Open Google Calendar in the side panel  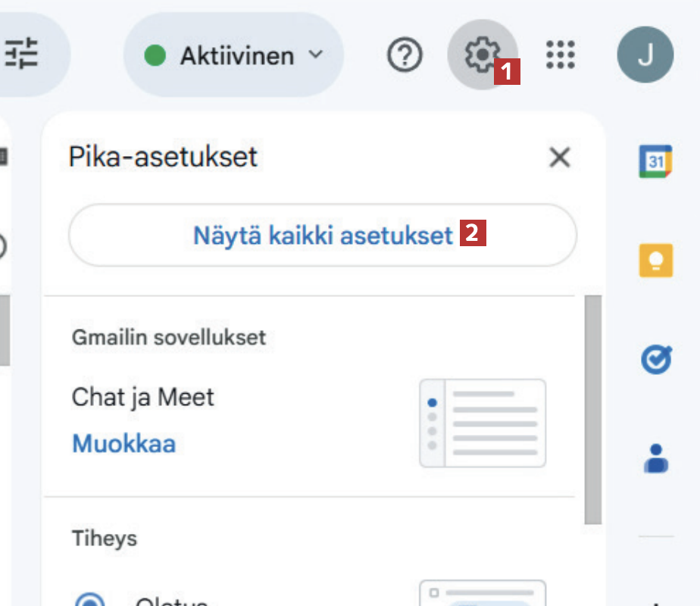click(655, 161)
